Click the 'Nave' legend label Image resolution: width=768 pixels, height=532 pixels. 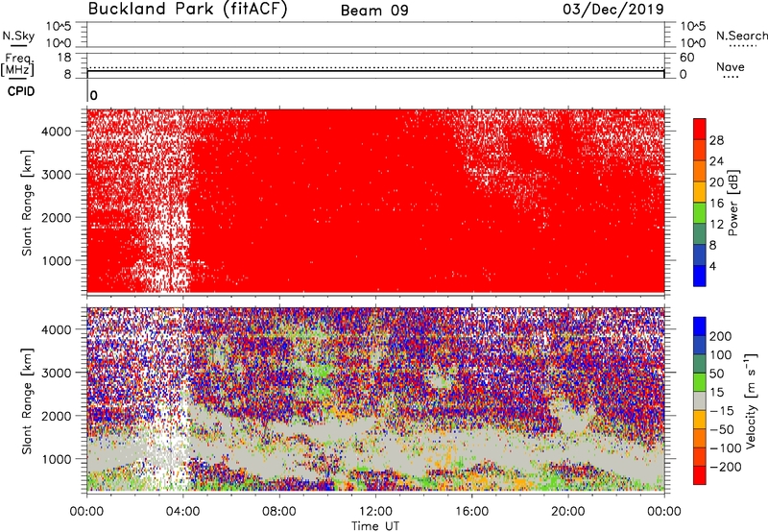pyautogui.click(x=731, y=67)
